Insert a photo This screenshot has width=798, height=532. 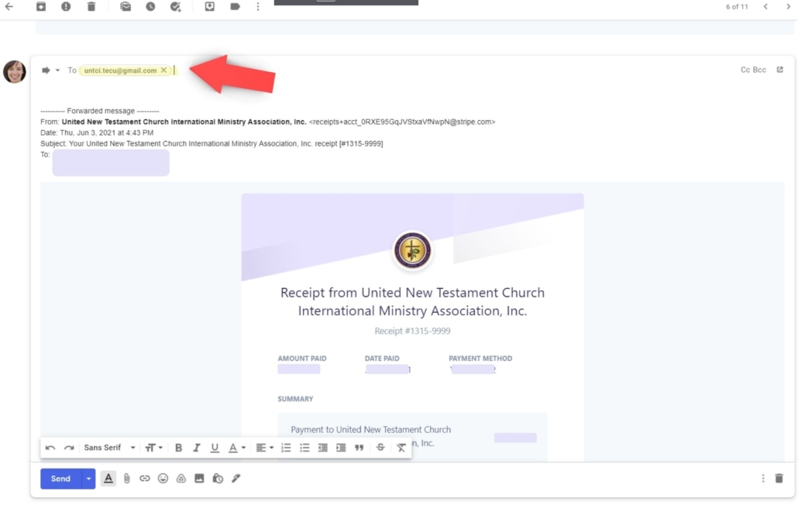[x=200, y=479]
